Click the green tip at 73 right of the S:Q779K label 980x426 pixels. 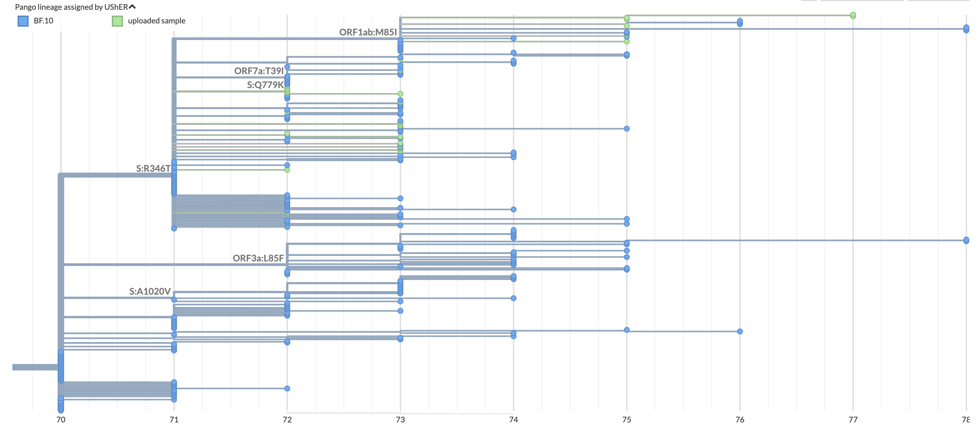400,94
